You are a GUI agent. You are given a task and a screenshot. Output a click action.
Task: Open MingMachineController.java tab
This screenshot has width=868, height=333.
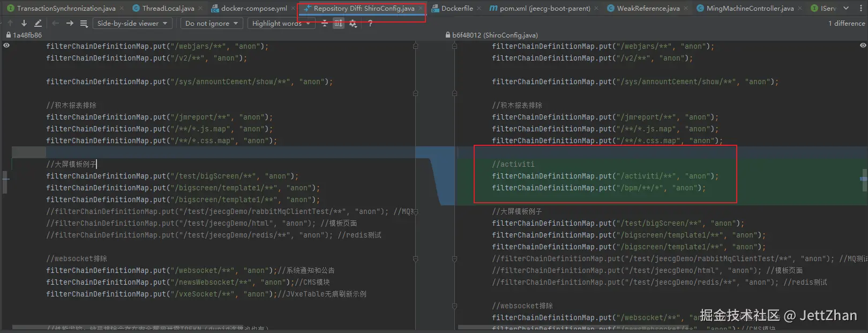[750, 8]
